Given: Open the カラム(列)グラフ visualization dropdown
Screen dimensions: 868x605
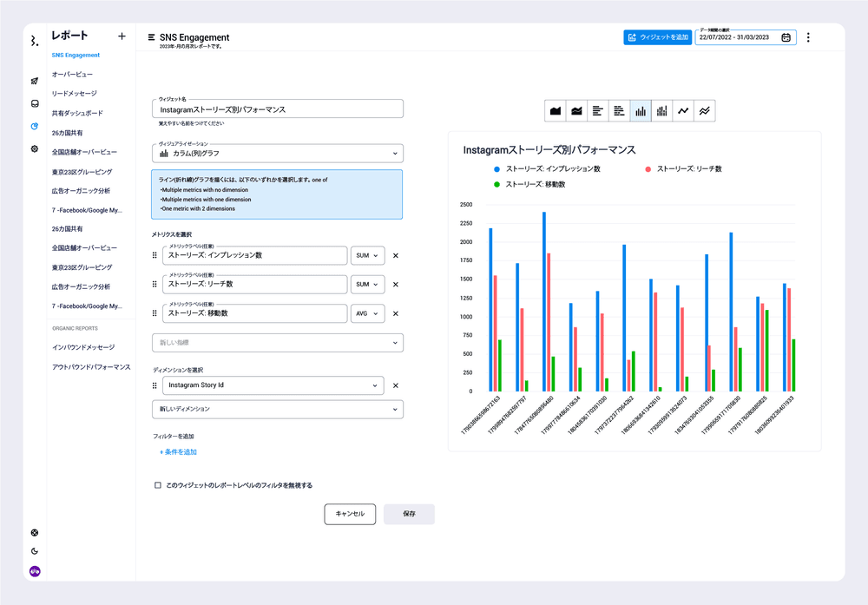Looking at the screenshot, I should (277, 154).
